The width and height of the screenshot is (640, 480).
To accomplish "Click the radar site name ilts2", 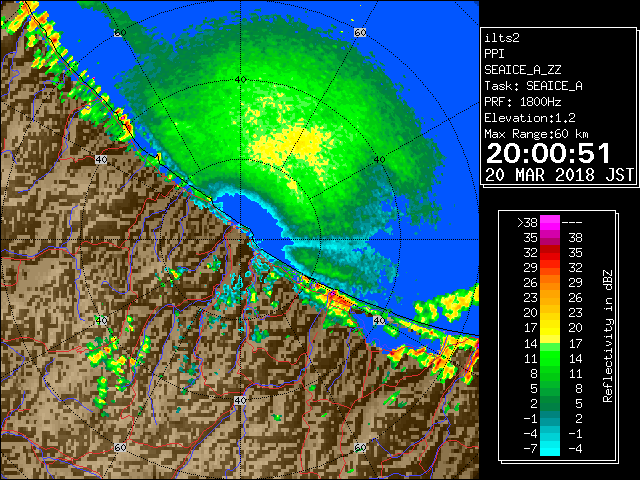I will tap(502, 38).
